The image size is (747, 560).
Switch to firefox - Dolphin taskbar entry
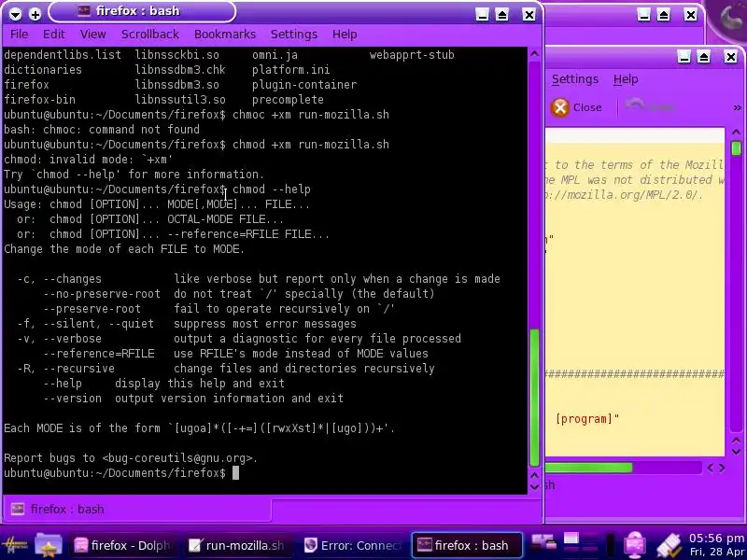coord(124,545)
